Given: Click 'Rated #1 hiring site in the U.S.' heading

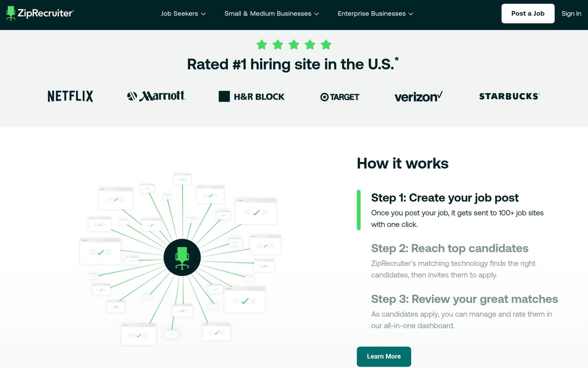Looking at the screenshot, I should (x=293, y=64).
